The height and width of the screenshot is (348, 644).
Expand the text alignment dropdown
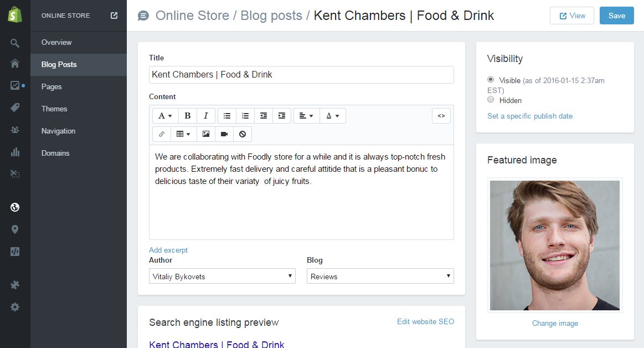(306, 116)
